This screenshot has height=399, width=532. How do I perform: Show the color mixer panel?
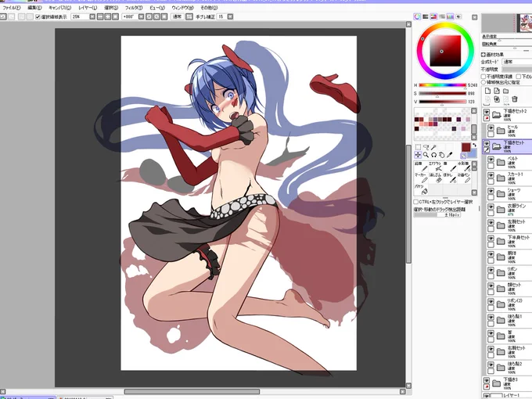[x=442, y=16]
